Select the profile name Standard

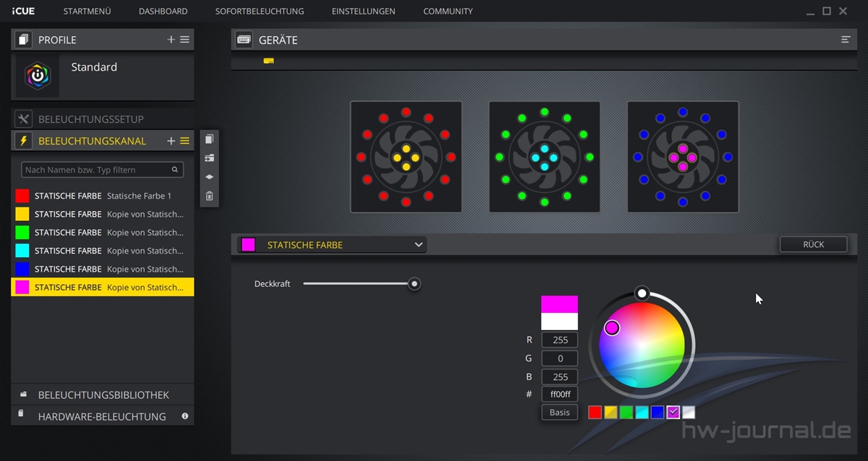(x=94, y=67)
